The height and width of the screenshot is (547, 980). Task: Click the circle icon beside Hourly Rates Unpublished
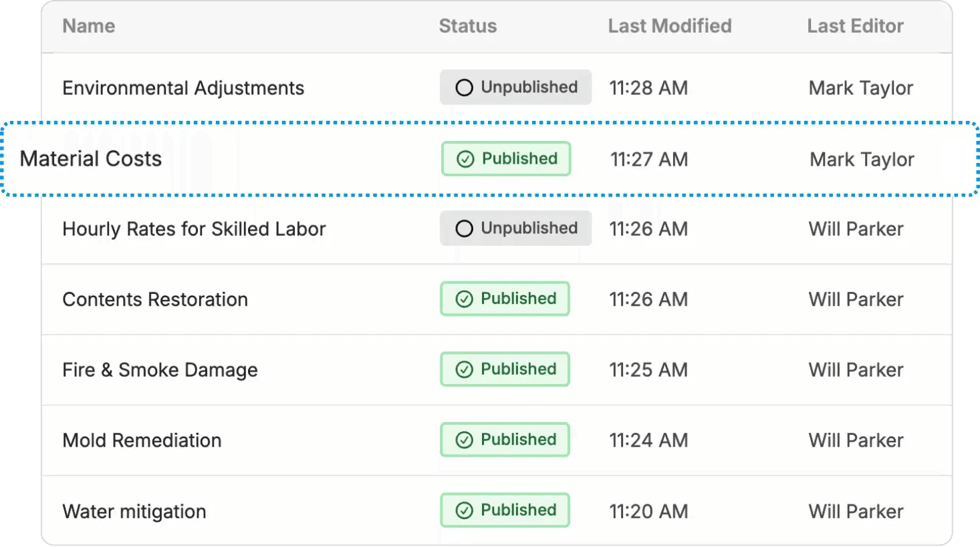(x=464, y=228)
